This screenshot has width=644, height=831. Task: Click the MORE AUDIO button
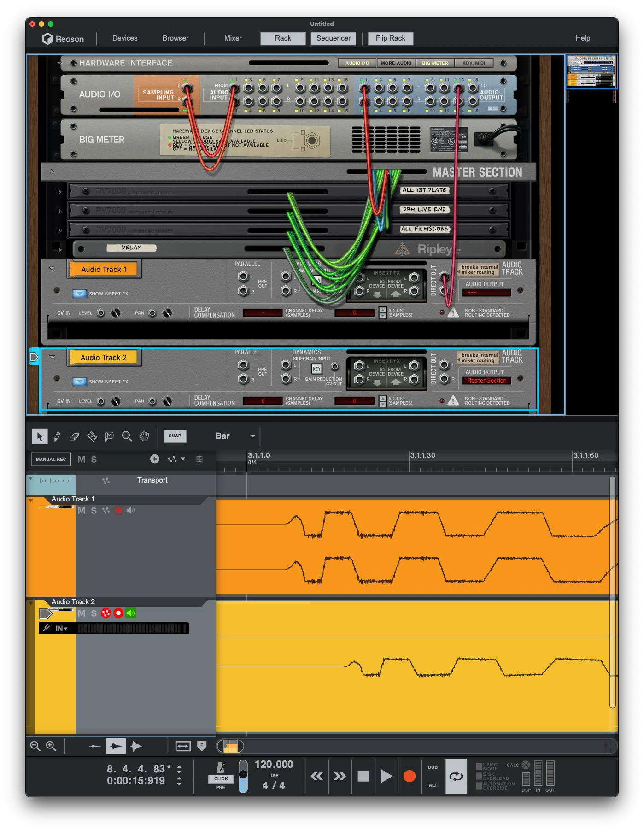[x=396, y=63]
